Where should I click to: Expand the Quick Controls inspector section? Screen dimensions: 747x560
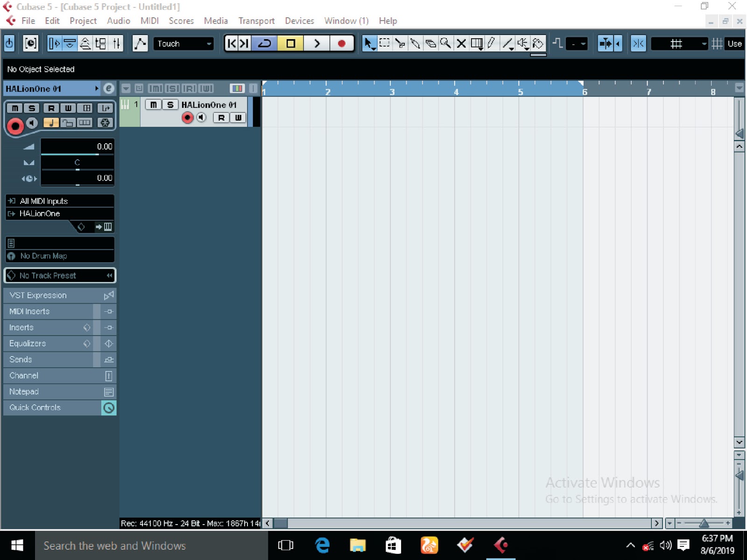point(60,407)
